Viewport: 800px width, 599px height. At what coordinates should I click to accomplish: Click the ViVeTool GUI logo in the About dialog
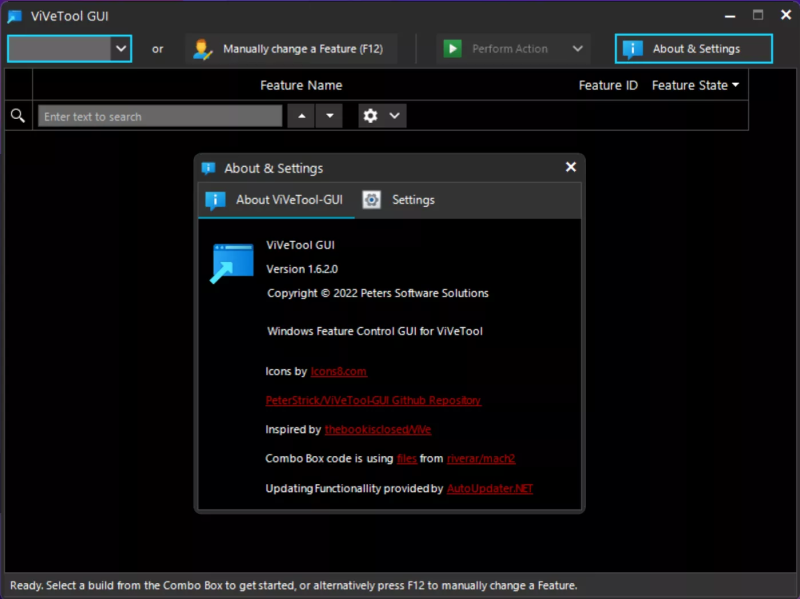click(x=231, y=262)
